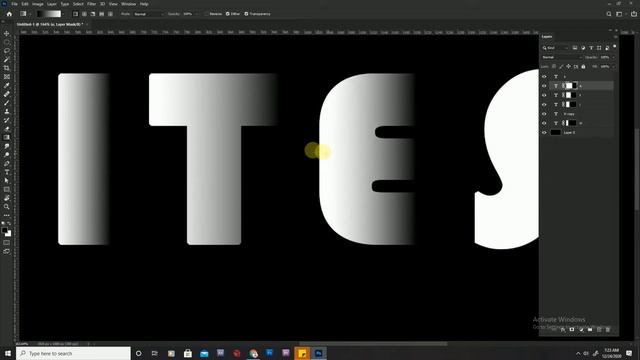Open Photoshop from the Windows taskbar
Image resolution: width=640 pixels, height=360 pixels.
pyautogui.click(x=318, y=353)
